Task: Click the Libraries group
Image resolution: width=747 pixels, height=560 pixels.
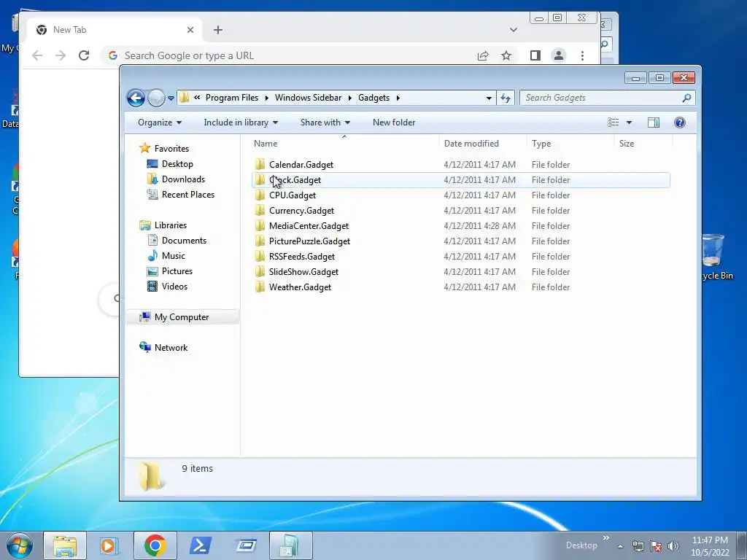Action: [163, 225]
